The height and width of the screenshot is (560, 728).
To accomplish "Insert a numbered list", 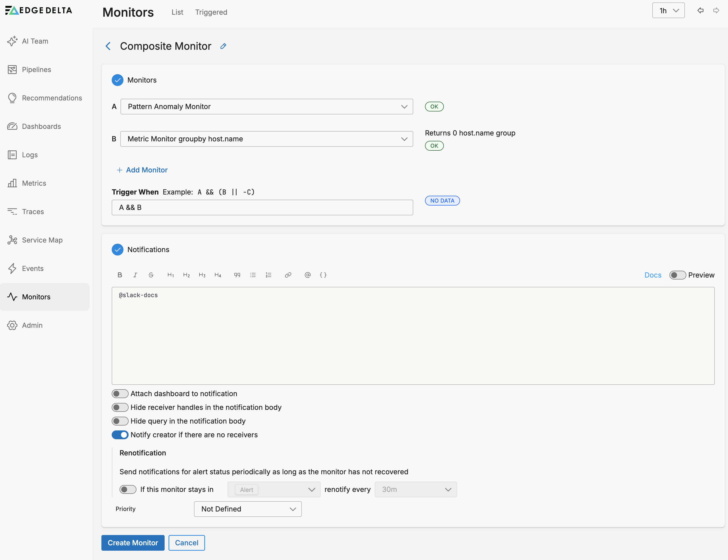I will (269, 275).
